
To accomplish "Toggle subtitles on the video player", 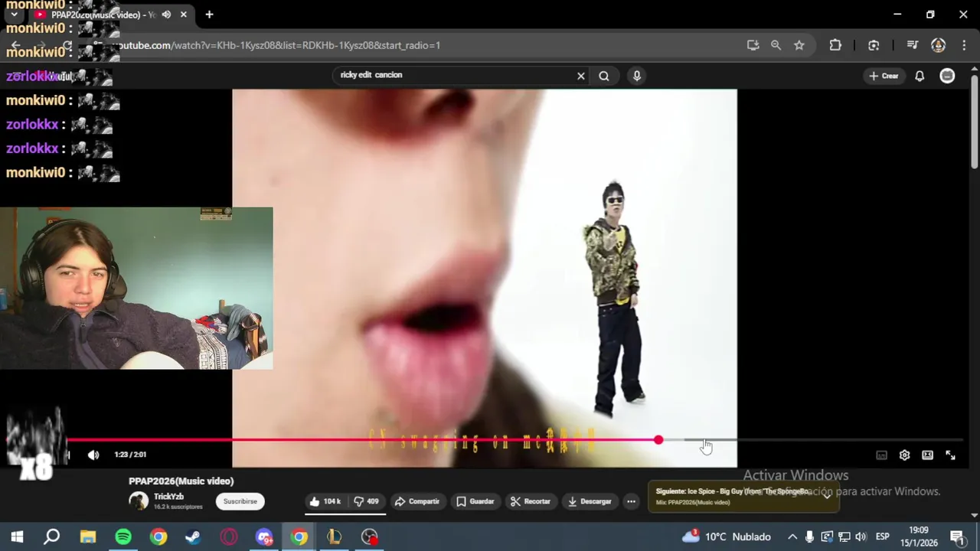I will pyautogui.click(x=881, y=455).
